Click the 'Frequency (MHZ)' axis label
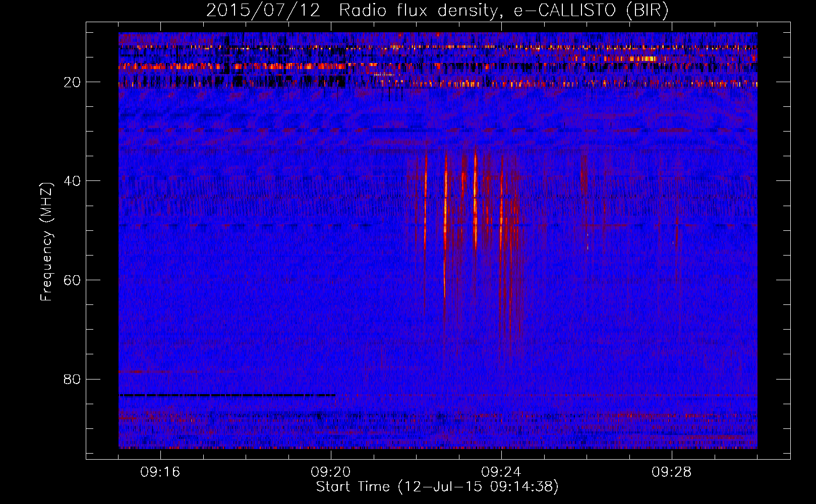The width and height of the screenshot is (816, 504). pyautogui.click(x=46, y=242)
